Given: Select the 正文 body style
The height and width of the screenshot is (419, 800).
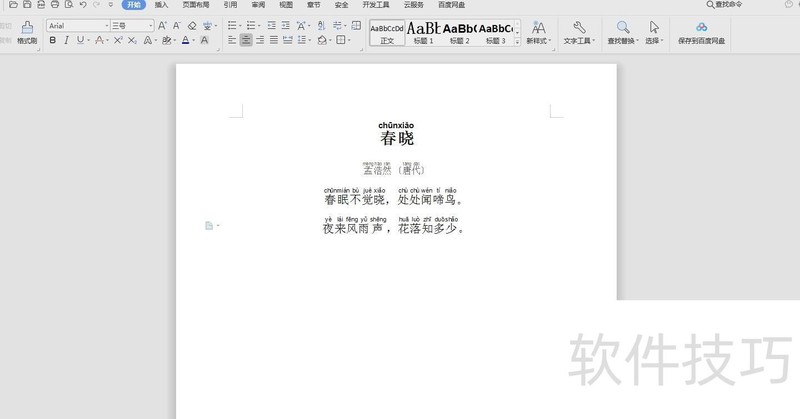Looking at the screenshot, I should 387,33.
